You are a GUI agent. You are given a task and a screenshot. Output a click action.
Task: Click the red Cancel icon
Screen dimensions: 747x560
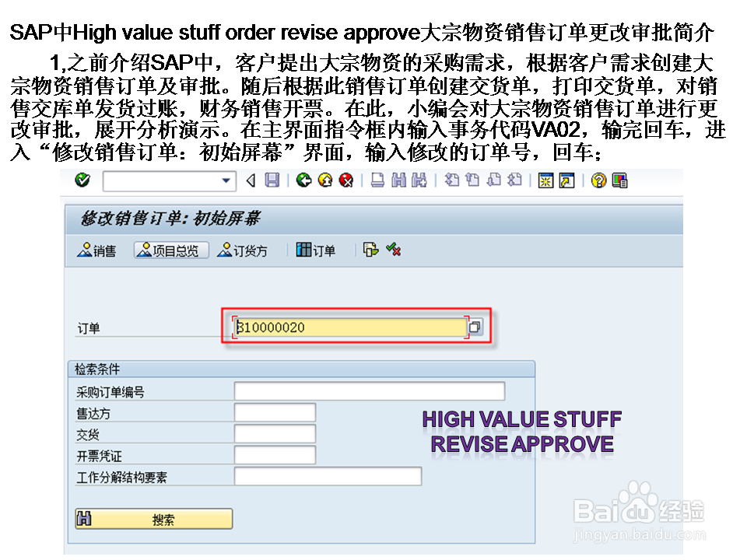point(346,180)
